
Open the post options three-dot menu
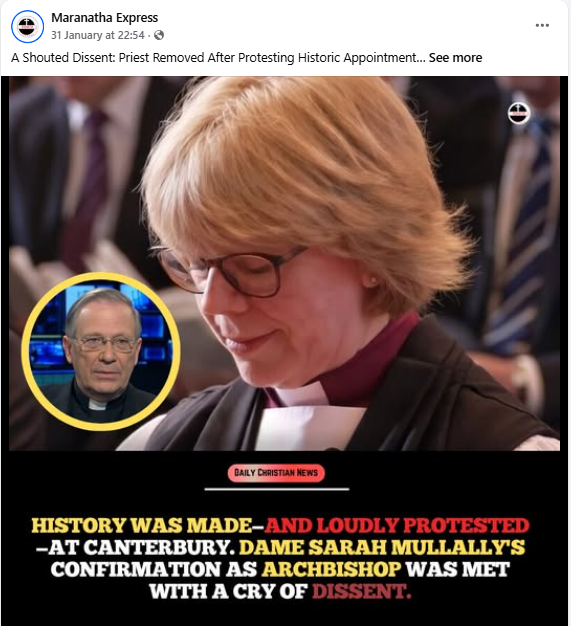pos(542,26)
